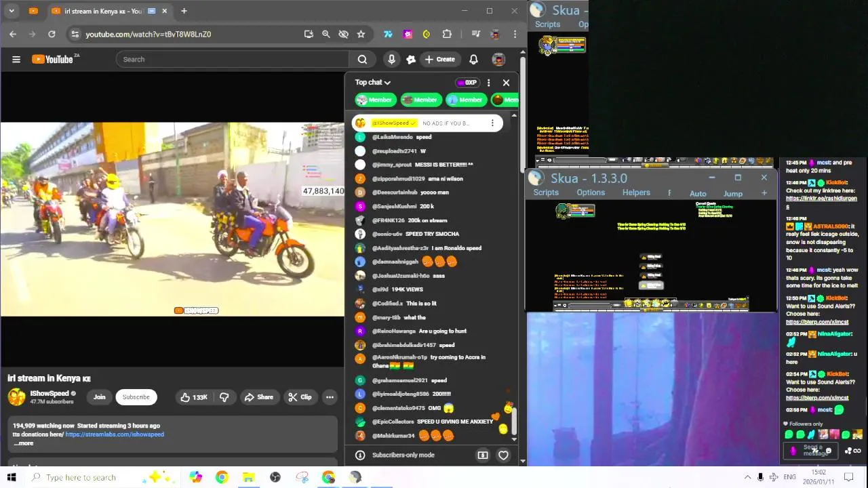The image size is (868, 488).
Task: Open Chrome media controls icon
Action: 475,34
